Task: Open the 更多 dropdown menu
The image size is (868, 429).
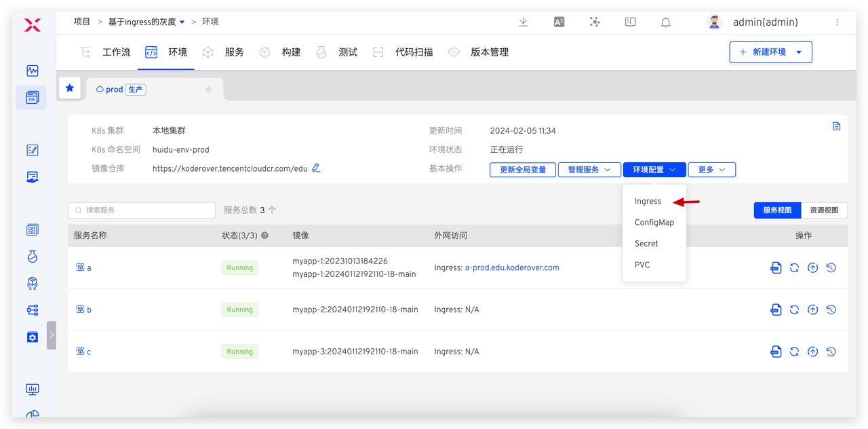Action: point(711,170)
